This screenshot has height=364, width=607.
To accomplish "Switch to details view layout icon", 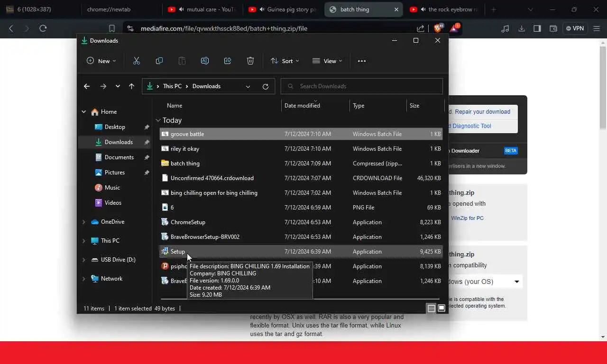I will pos(431,309).
